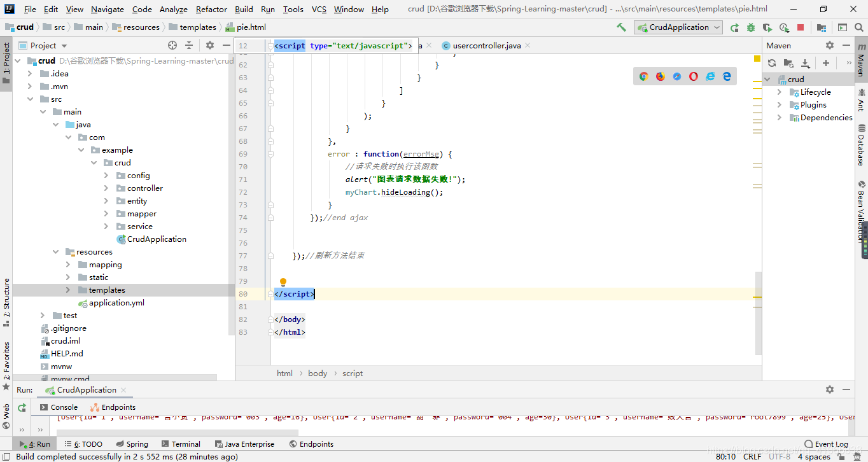Expand Maven Dependencies node
The height and width of the screenshot is (462, 868).
pyautogui.click(x=780, y=118)
